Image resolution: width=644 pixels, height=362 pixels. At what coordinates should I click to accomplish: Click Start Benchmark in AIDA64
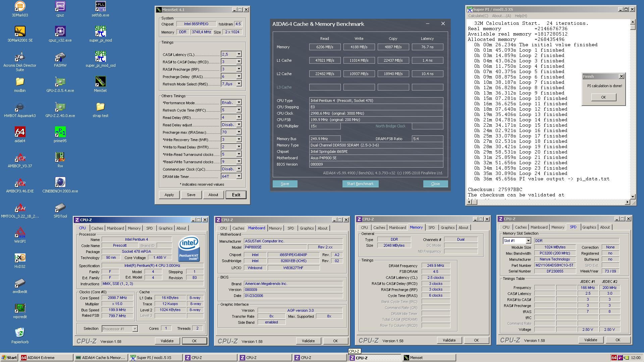pos(360,184)
